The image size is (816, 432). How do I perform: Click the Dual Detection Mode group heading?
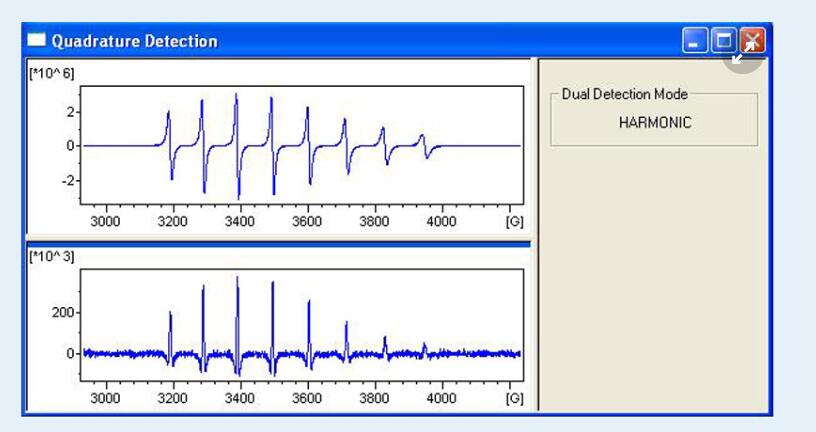point(625,95)
